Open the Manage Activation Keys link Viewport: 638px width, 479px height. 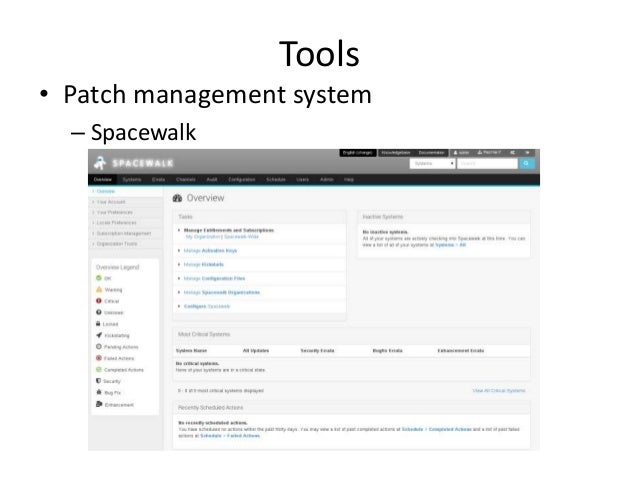tap(210, 251)
